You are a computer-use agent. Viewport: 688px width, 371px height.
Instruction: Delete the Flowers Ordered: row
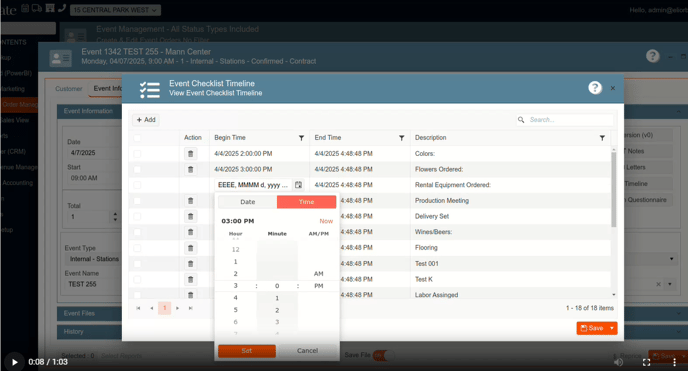(190, 169)
